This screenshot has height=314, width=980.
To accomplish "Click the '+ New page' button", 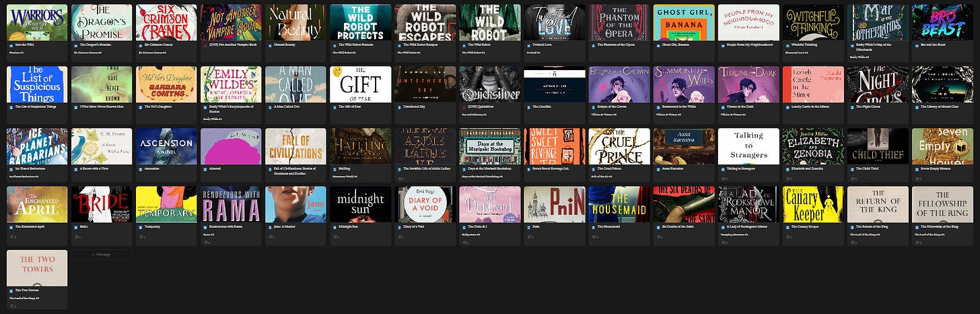I will point(102,255).
